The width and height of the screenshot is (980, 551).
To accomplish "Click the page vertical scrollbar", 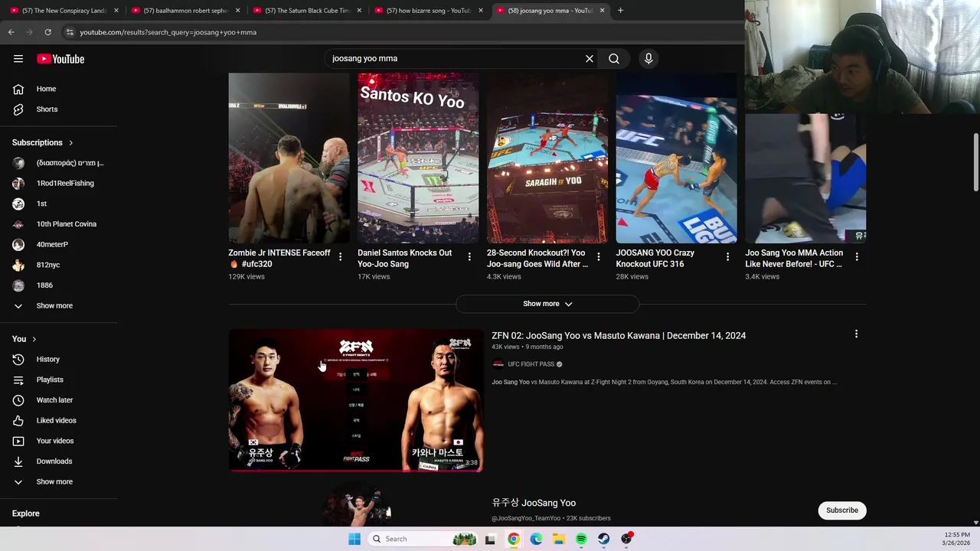I will [975, 162].
